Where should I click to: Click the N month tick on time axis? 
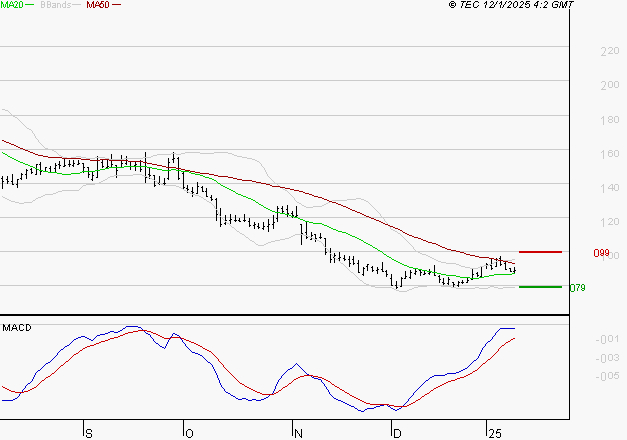point(297,433)
